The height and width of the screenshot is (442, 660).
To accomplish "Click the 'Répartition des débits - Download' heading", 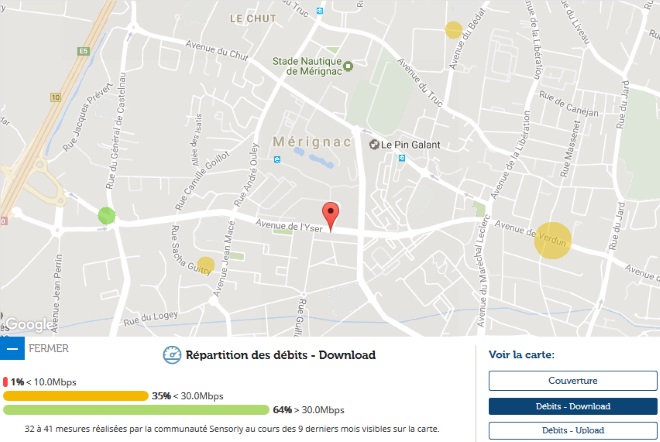I will point(281,355).
